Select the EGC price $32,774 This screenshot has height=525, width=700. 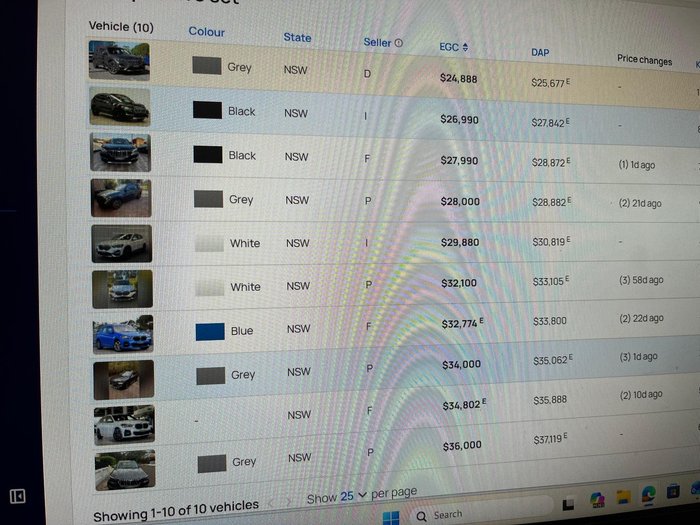pyautogui.click(x=460, y=323)
